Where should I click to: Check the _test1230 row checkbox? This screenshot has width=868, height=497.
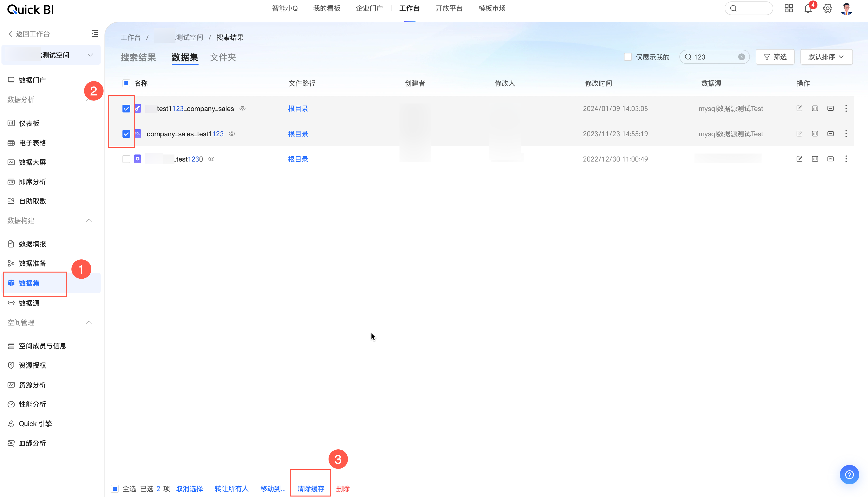coord(126,159)
